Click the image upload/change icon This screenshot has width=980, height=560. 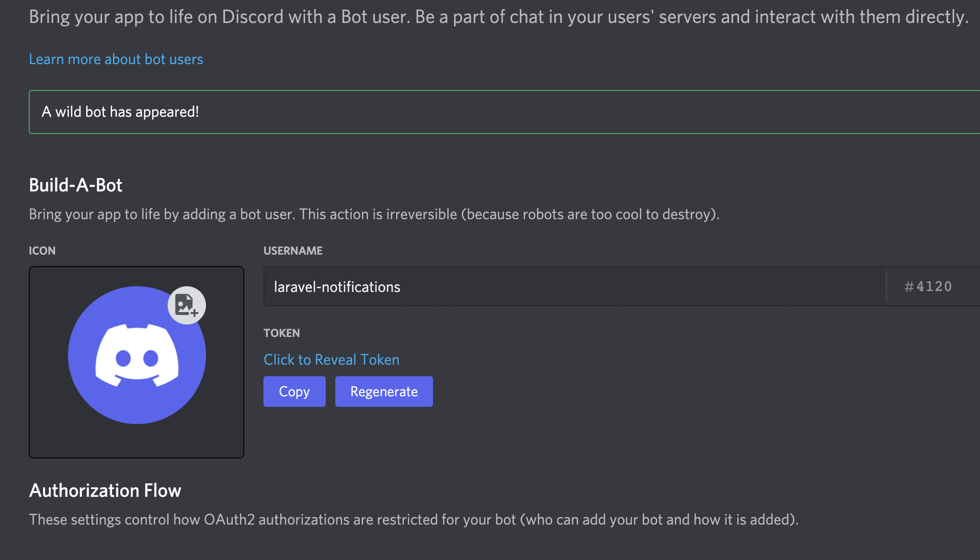[x=187, y=304]
